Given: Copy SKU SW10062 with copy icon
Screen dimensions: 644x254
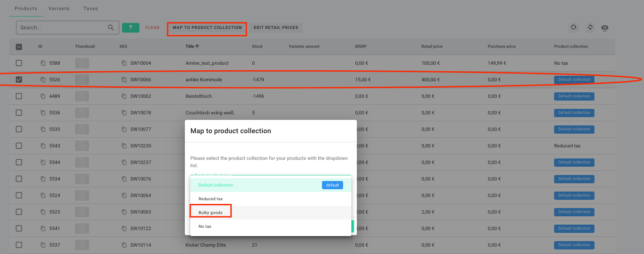Looking at the screenshot, I should pyautogui.click(x=124, y=96).
